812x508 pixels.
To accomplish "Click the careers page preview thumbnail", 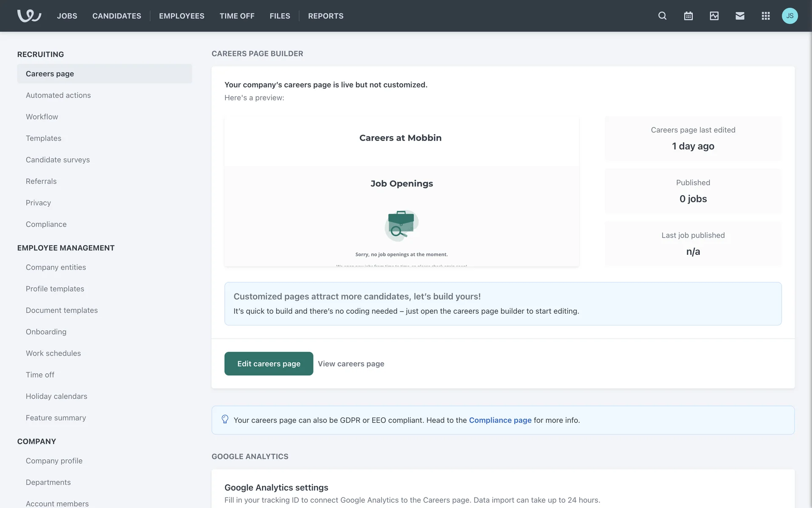I will click(401, 191).
